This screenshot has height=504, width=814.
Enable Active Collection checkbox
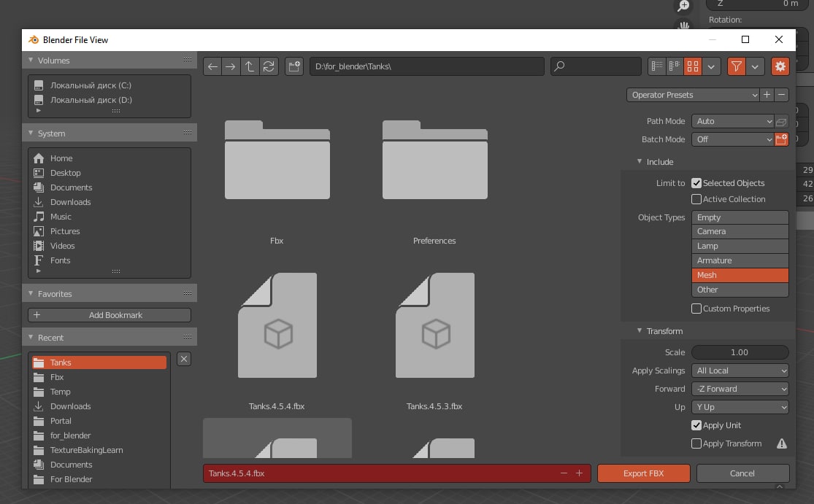696,199
